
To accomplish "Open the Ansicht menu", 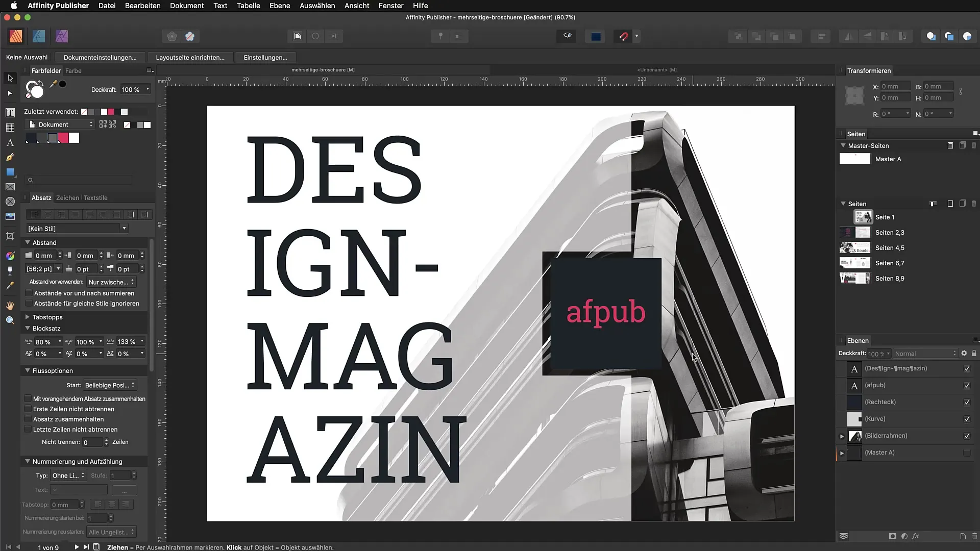I will click(357, 6).
